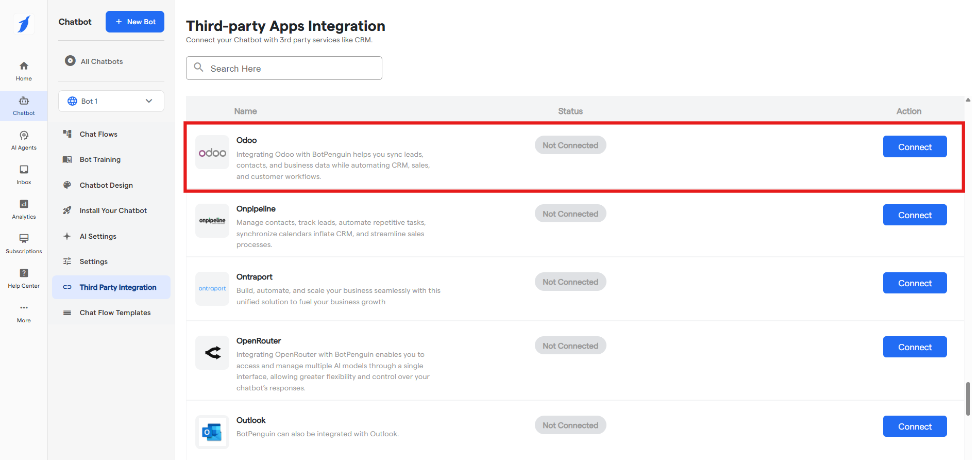Click the Status column header
Image resolution: width=980 pixels, height=460 pixels.
click(x=570, y=111)
